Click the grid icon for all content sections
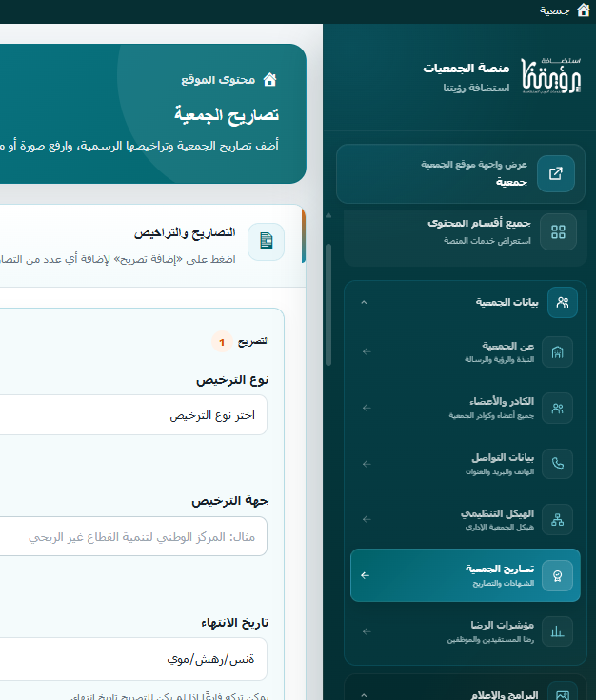 (x=558, y=231)
